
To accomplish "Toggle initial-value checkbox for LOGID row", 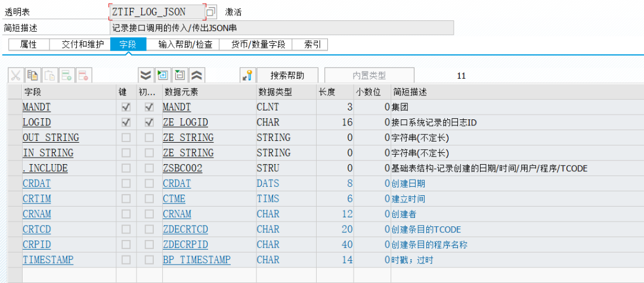I will (149, 122).
